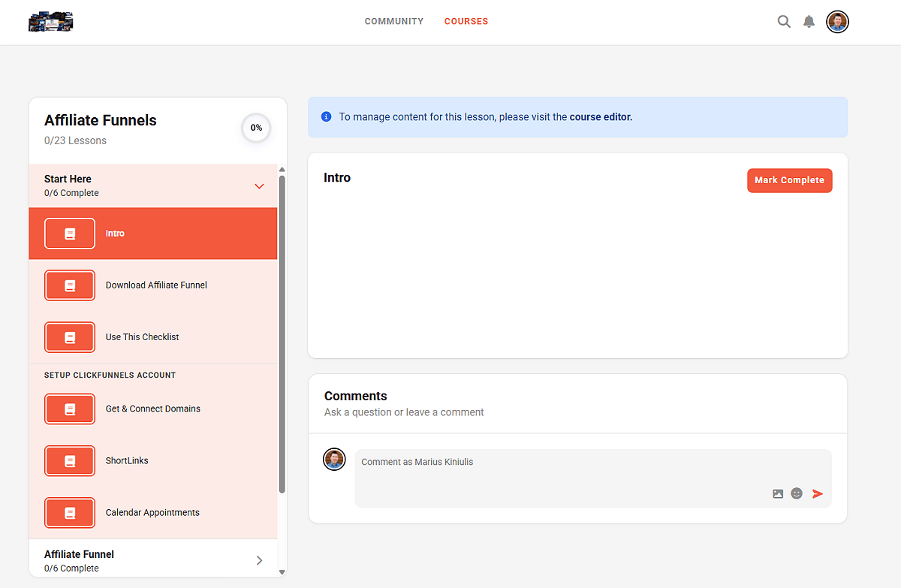Click the scrollbar down arrow in lesson list
This screenshot has height=588, width=901.
(282, 572)
